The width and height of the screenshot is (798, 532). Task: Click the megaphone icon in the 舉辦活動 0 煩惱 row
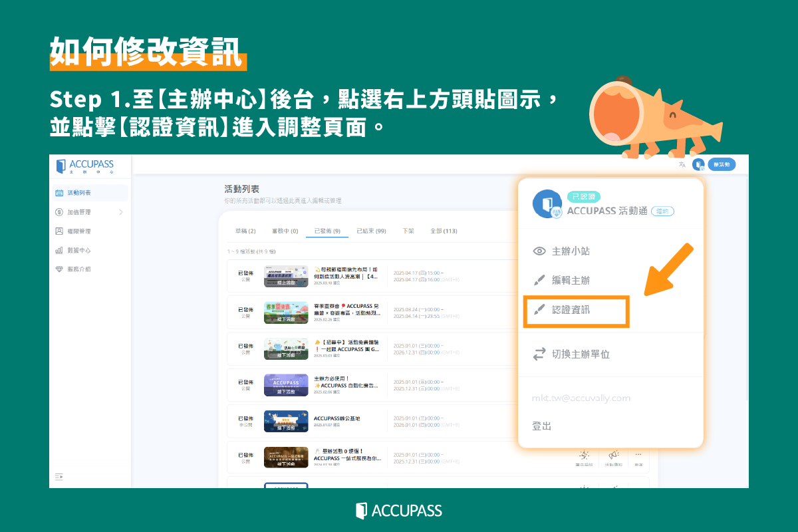[x=613, y=456]
